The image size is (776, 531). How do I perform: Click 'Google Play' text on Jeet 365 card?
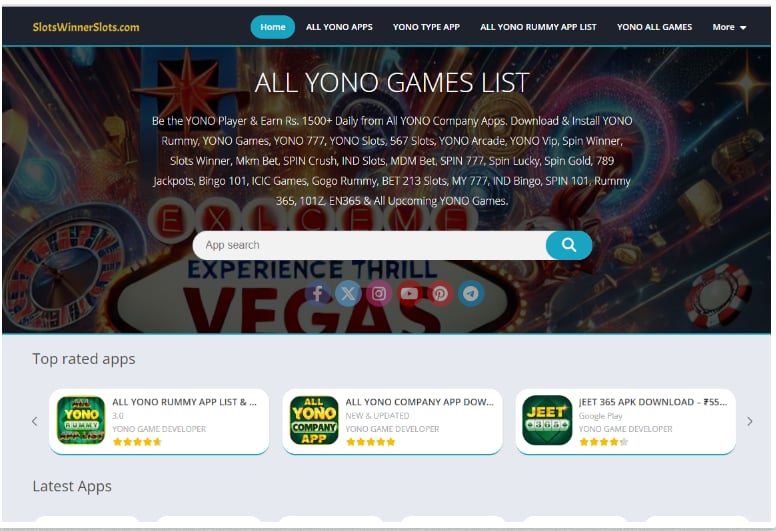point(600,416)
